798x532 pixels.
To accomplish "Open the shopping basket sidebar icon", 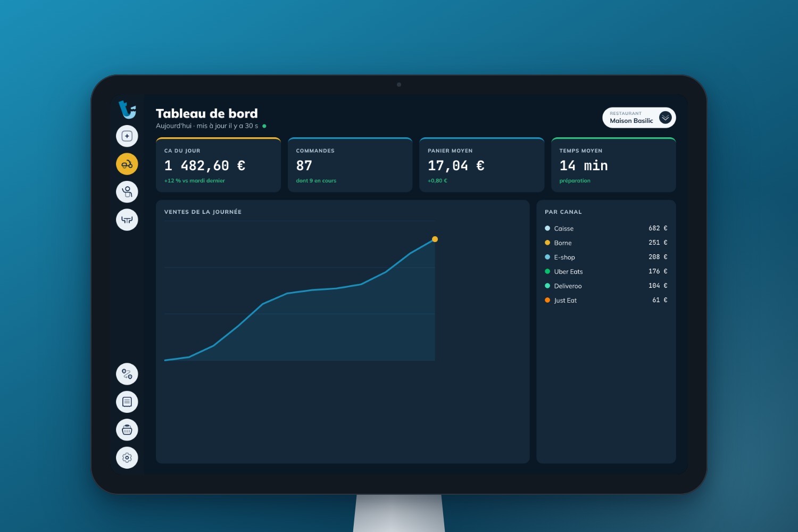I will (x=127, y=430).
